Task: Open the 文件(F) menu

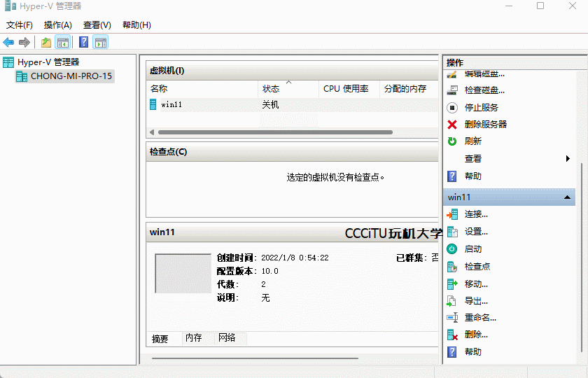Action: tap(20, 25)
